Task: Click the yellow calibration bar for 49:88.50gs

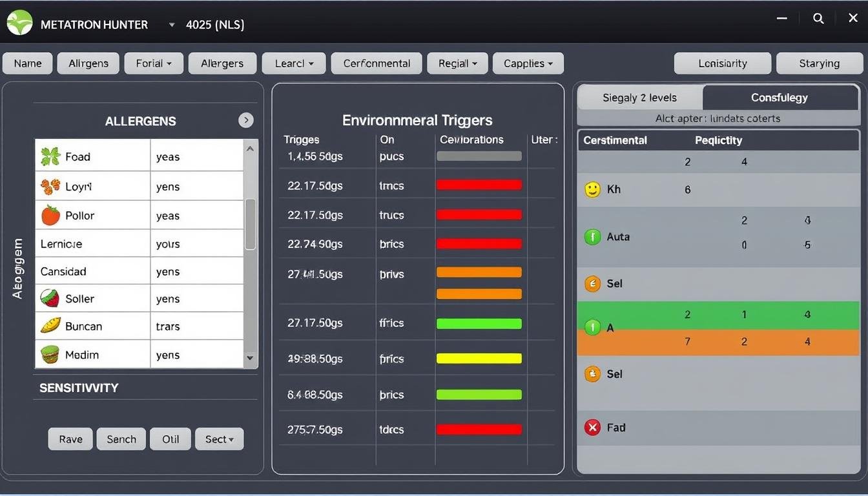Action: (479, 358)
